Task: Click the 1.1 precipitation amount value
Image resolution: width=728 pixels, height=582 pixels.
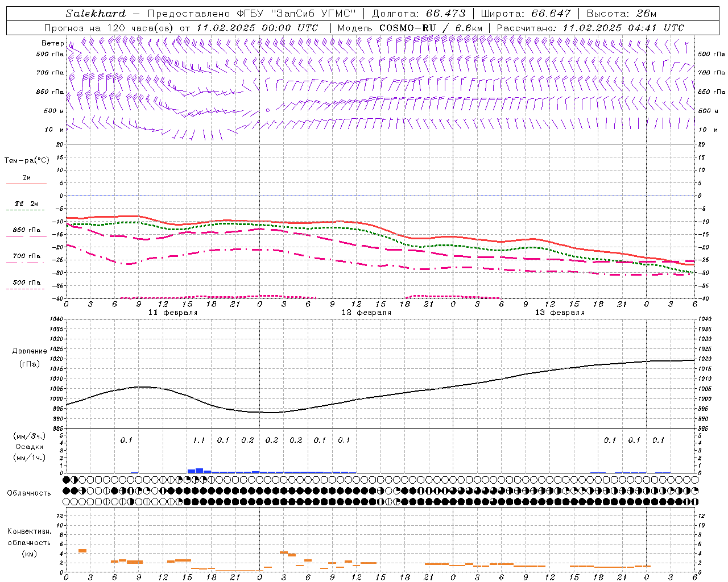Action: [198, 440]
